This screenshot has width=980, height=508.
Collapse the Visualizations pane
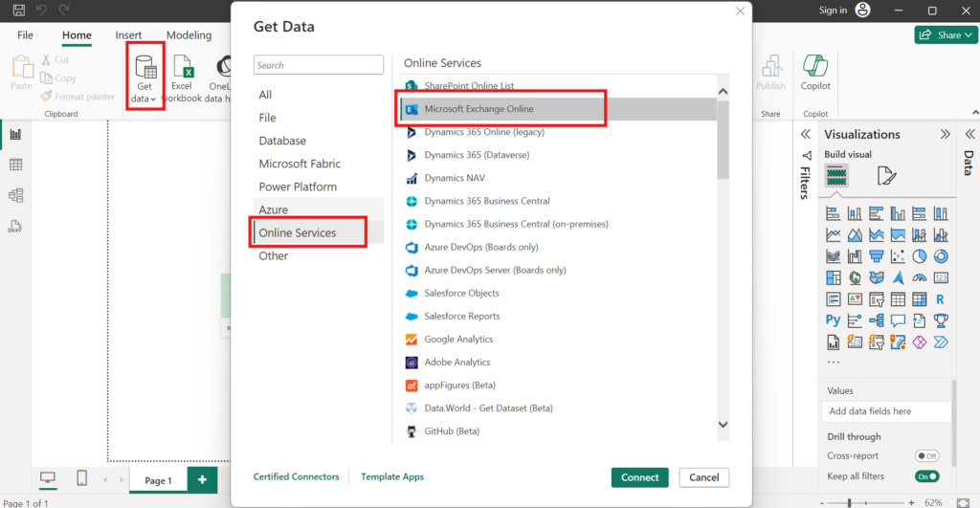(x=945, y=134)
